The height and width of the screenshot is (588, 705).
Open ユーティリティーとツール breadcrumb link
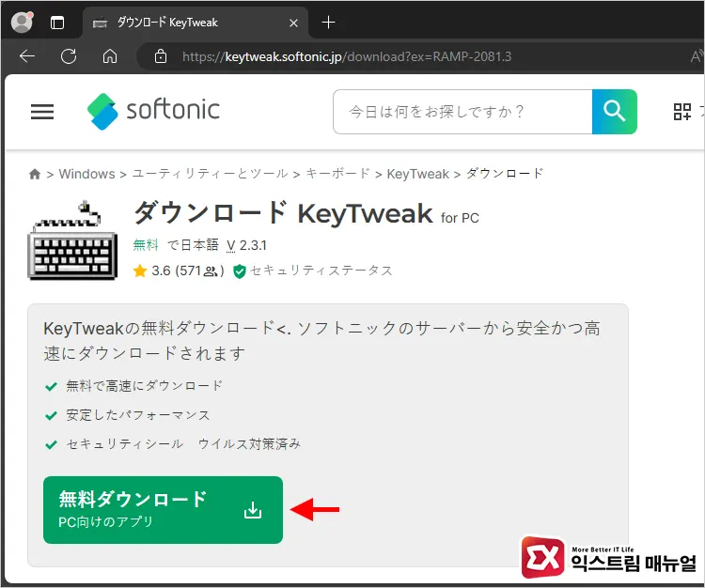[210, 174]
